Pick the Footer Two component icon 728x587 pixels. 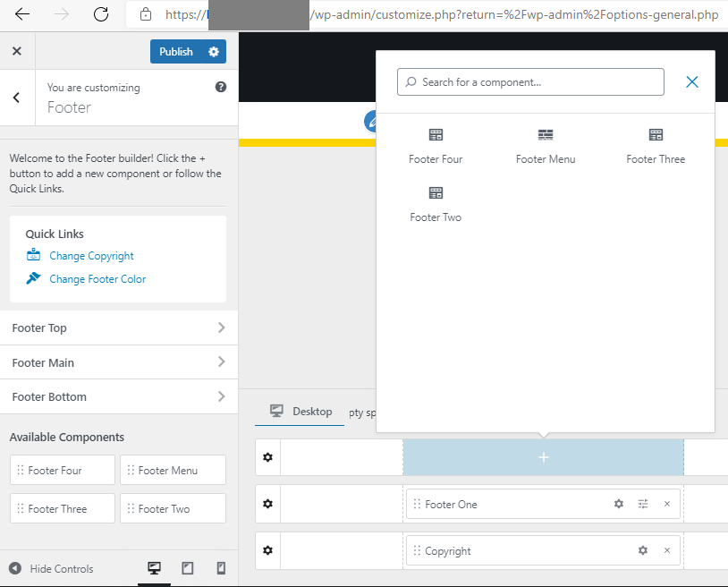point(436,193)
